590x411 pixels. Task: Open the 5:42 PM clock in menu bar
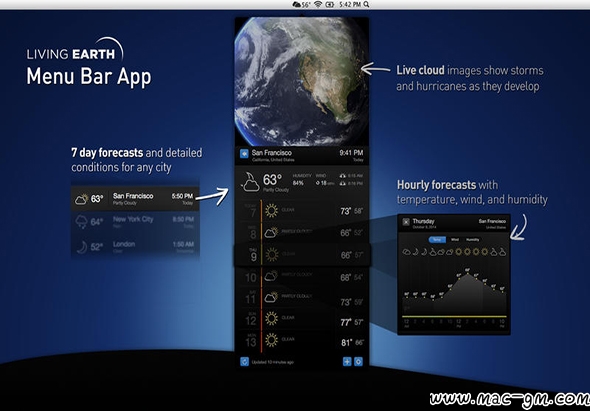tap(350, 5)
